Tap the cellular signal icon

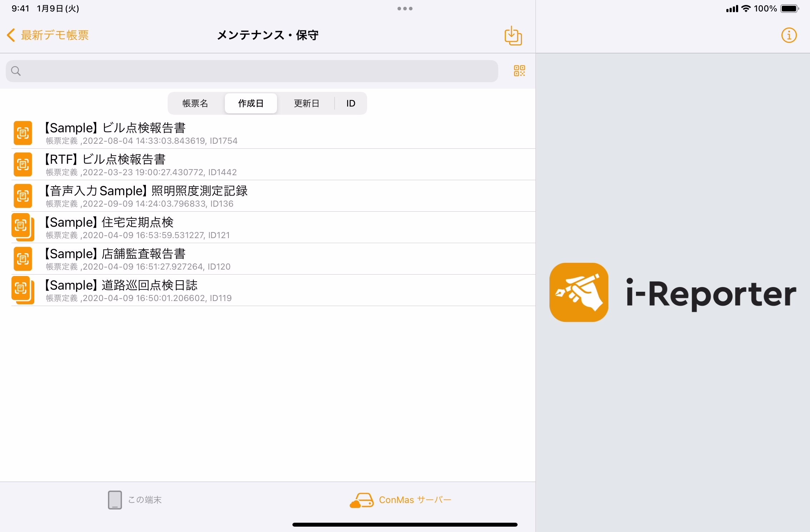pyautogui.click(x=732, y=9)
